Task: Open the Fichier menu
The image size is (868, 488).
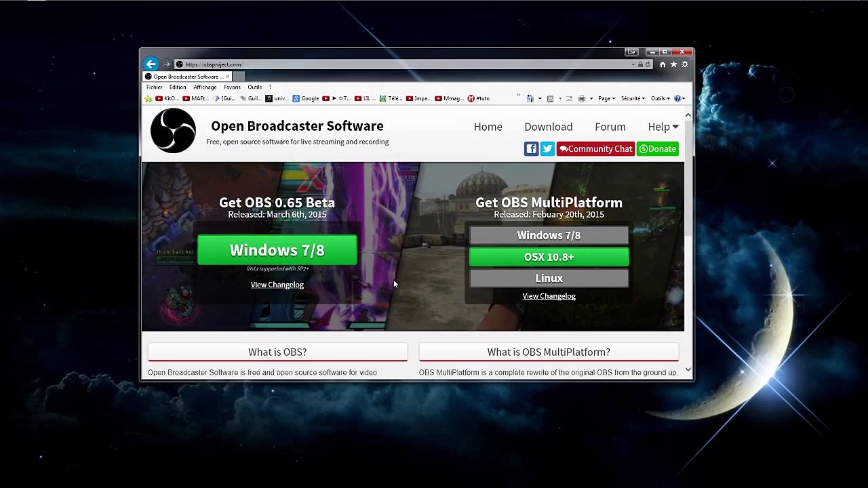Action: tap(155, 87)
